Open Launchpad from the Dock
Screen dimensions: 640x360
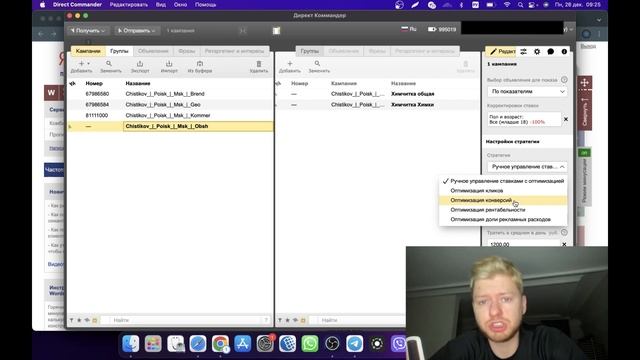coord(153,344)
